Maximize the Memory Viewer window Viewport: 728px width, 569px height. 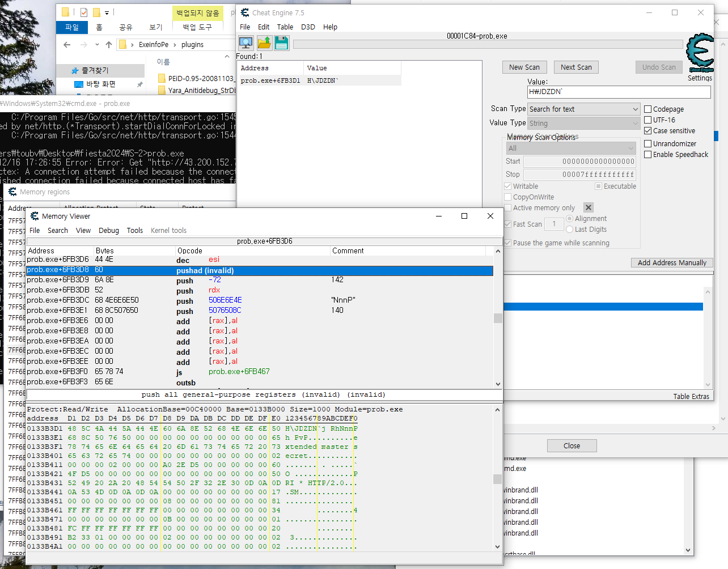[464, 216]
